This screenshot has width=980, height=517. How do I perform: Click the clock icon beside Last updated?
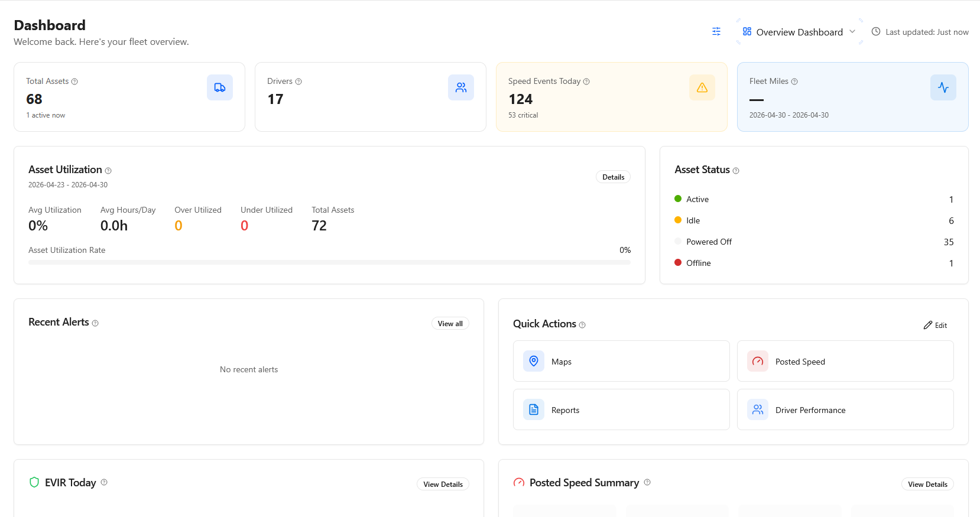[876, 32]
